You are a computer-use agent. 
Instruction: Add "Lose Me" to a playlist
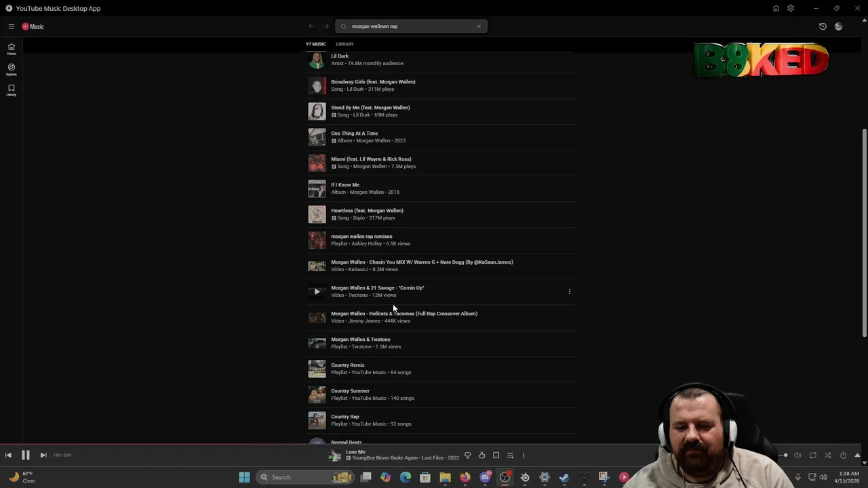coord(510,455)
